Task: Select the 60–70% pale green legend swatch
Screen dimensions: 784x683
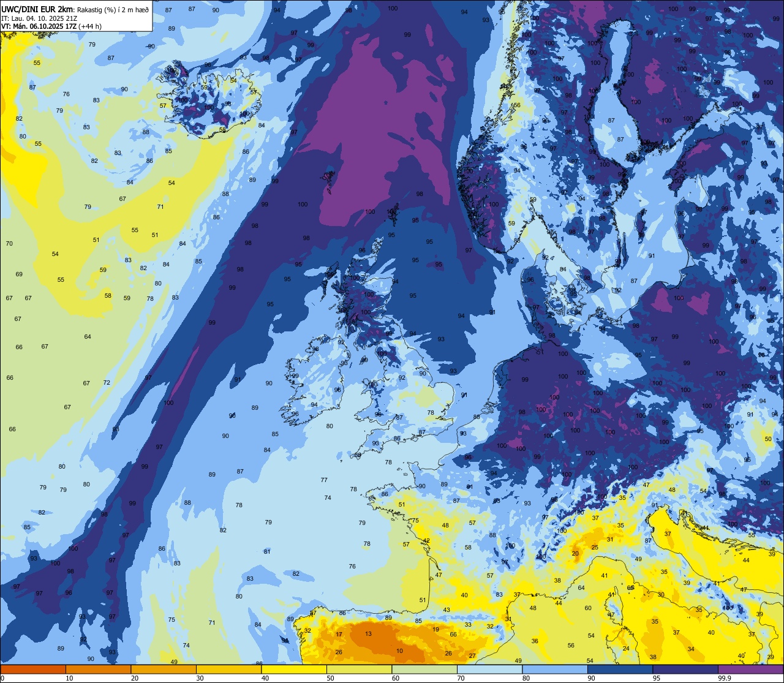Action: click(424, 669)
